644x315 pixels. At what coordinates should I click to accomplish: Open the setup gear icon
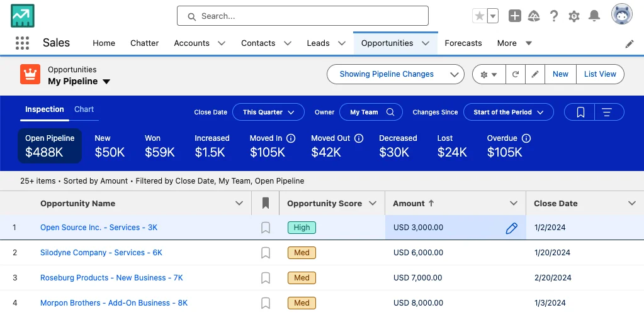point(573,16)
